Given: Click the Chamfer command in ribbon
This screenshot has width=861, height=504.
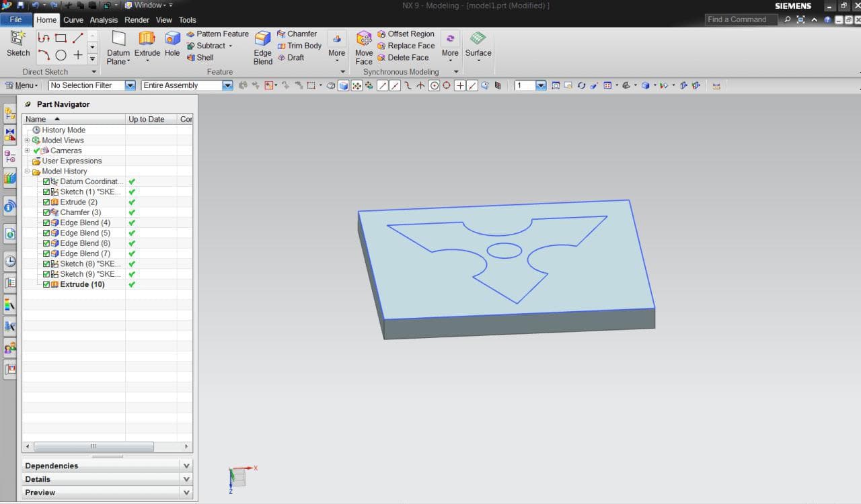Looking at the screenshot, I should coord(297,34).
